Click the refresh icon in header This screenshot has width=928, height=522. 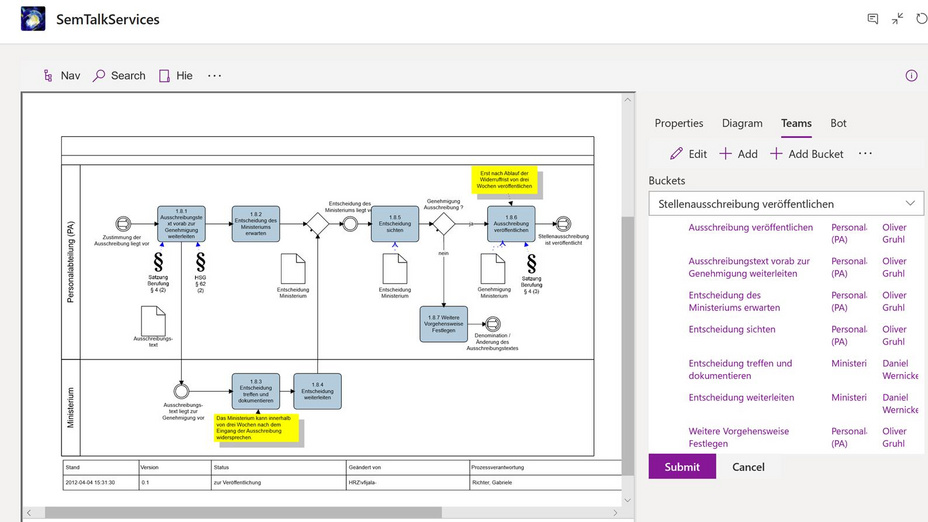coord(921,19)
